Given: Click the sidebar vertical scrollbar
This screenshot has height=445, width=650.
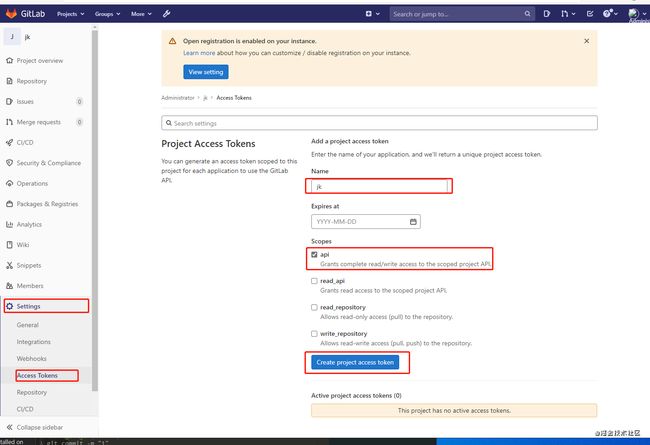Looking at the screenshot, I should (x=95, y=209).
